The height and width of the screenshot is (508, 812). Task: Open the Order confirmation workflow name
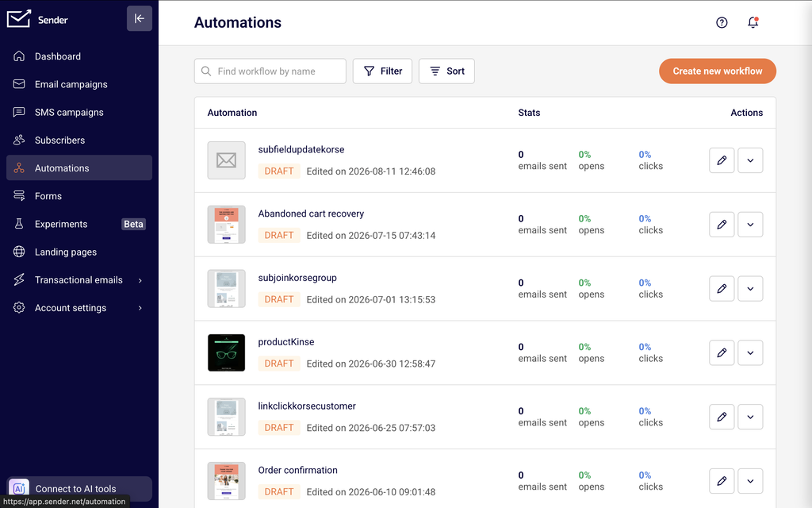point(298,470)
